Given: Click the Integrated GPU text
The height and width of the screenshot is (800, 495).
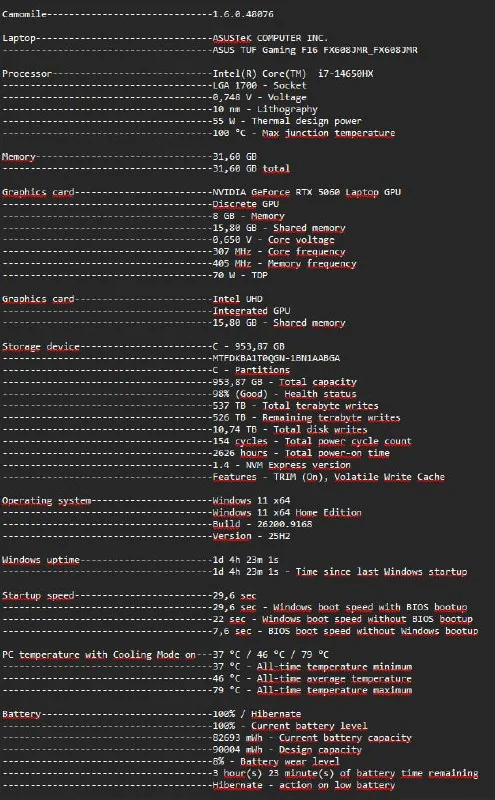Looking at the screenshot, I should pyautogui.click(x=251, y=310).
